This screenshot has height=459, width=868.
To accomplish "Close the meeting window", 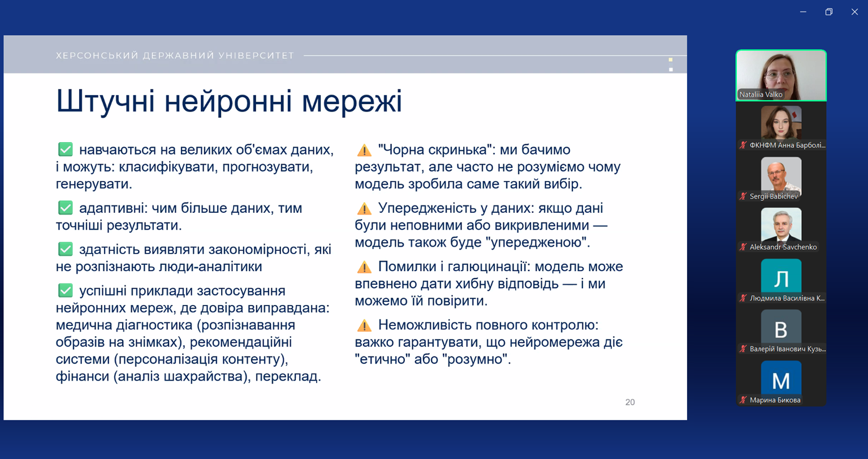I will [854, 12].
